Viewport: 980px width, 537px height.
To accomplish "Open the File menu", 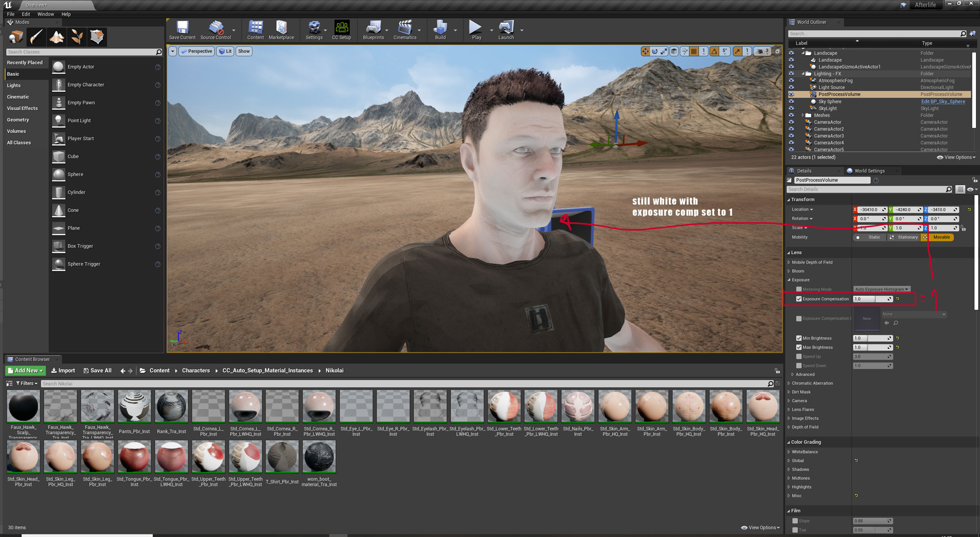I will [10, 14].
